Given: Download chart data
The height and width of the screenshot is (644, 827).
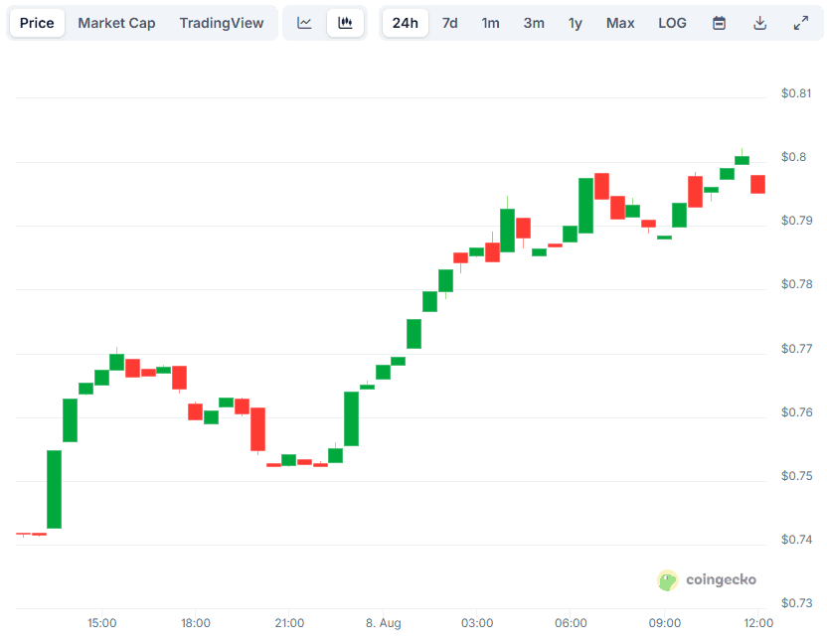Looking at the screenshot, I should tap(760, 23).
